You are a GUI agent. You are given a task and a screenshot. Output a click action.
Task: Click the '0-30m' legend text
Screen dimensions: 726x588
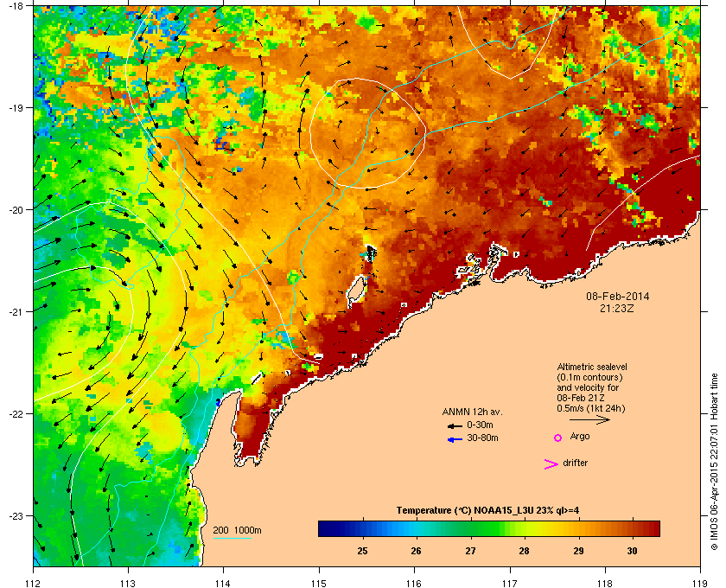point(480,425)
